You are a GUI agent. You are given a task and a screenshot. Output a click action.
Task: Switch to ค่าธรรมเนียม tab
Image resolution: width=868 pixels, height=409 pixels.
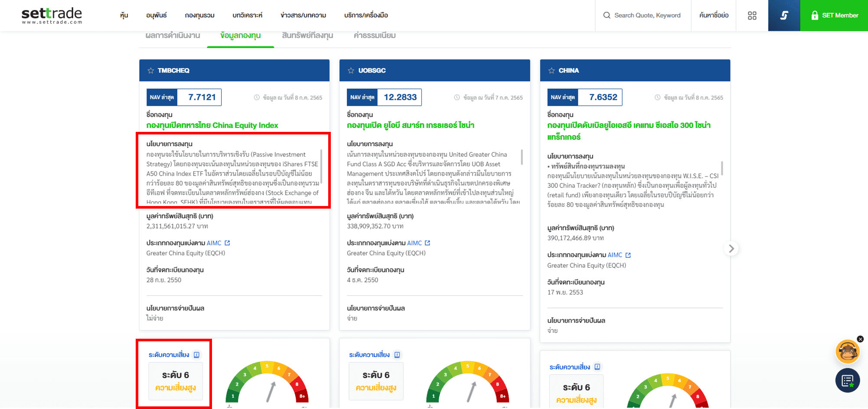374,36
